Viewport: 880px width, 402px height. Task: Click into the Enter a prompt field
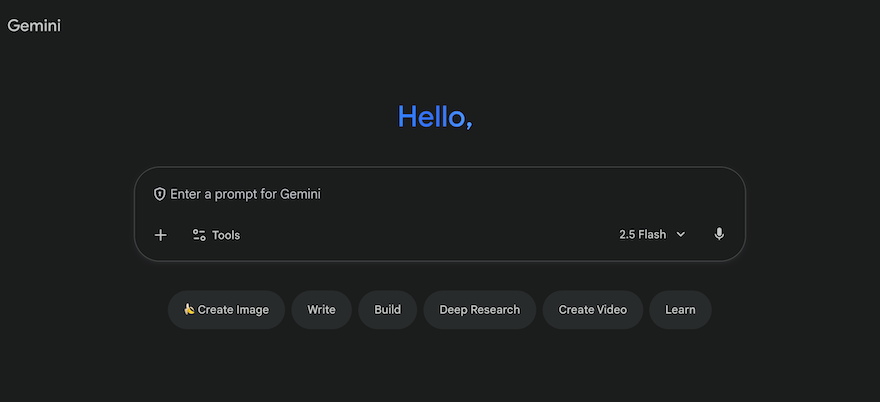tap(439, 194)
